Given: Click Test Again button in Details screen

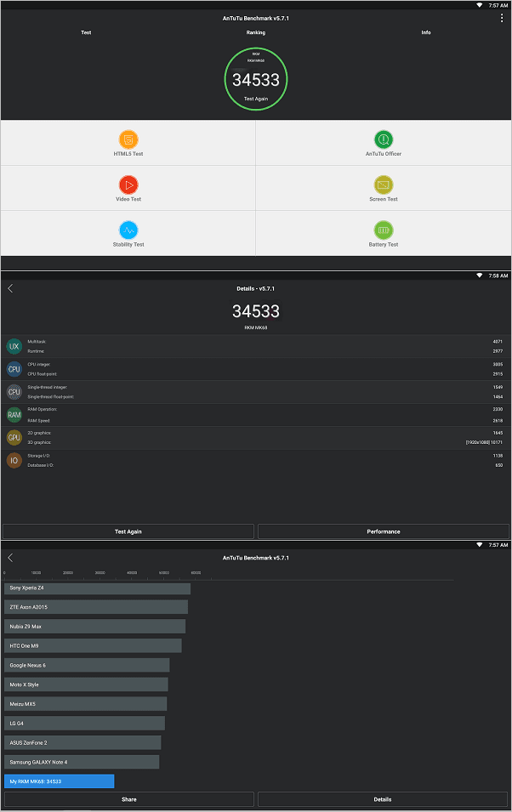Looking at the screenshot, I should tap(128, 531).
